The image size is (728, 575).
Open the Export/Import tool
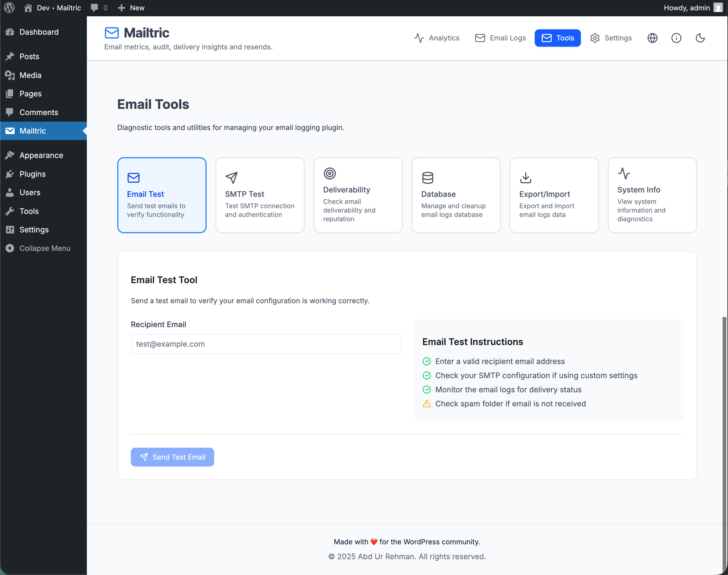(x=554, y=195)
